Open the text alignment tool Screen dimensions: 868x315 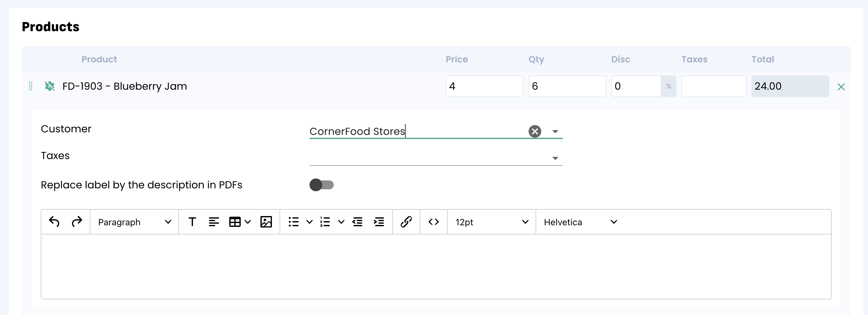point(214,222)
